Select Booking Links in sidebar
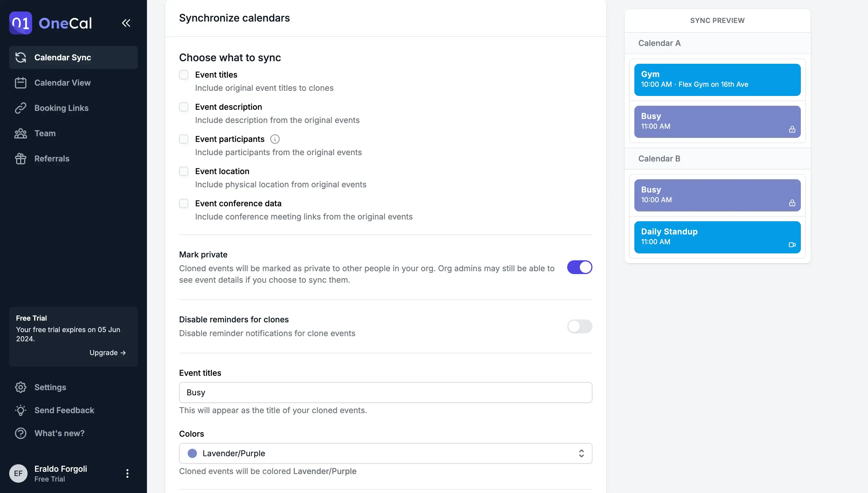The image size is (868, 493). click(x=61, y=108)
